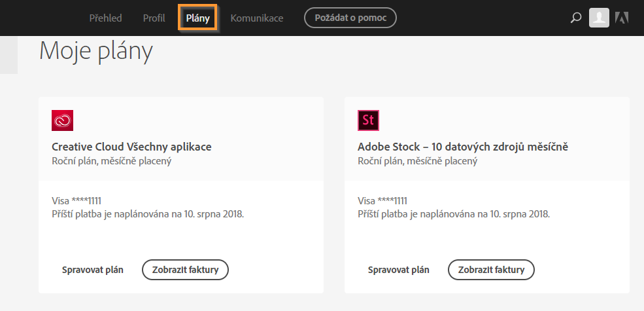Click Spravovat plán for Adobe Stock
Viewport: 644px width, 311px height.
point(398,270)
